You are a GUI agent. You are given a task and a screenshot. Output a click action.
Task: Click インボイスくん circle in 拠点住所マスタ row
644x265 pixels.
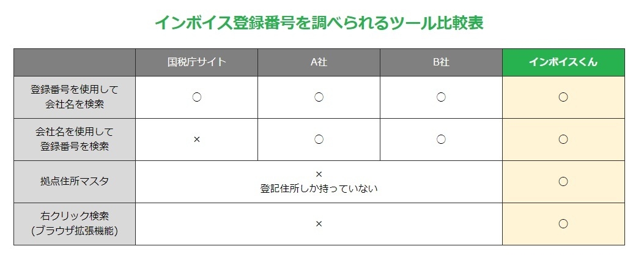pyautogui.click(x=563, y=181)
